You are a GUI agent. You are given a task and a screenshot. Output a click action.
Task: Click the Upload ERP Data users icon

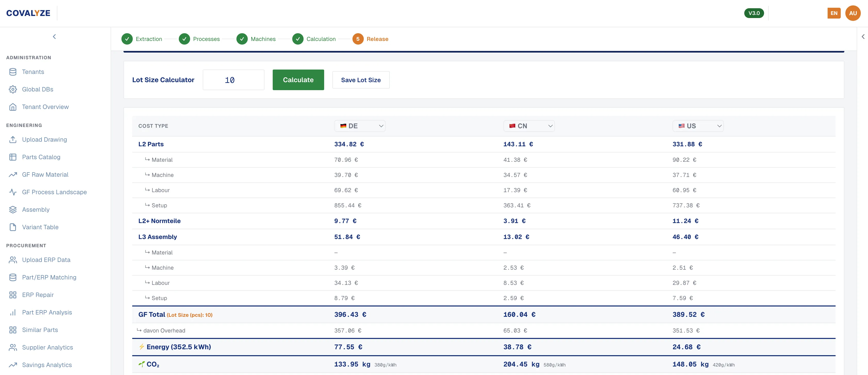(13, 260)
